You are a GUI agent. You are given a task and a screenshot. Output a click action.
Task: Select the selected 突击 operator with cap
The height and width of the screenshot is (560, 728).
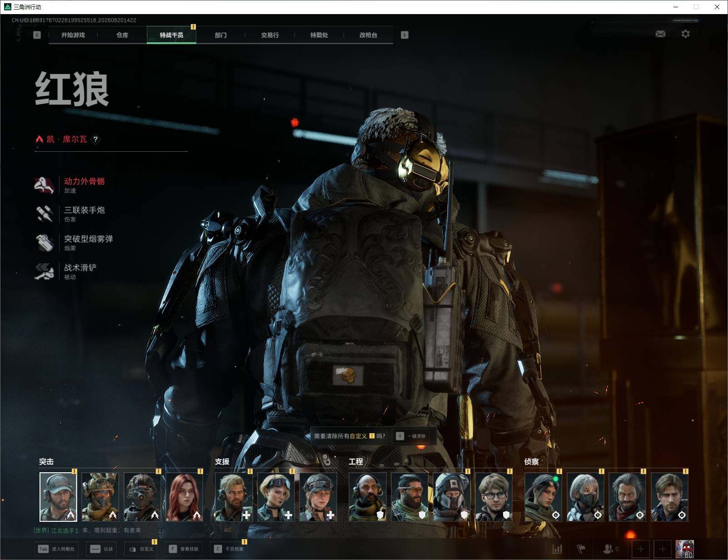pos(58,497)
